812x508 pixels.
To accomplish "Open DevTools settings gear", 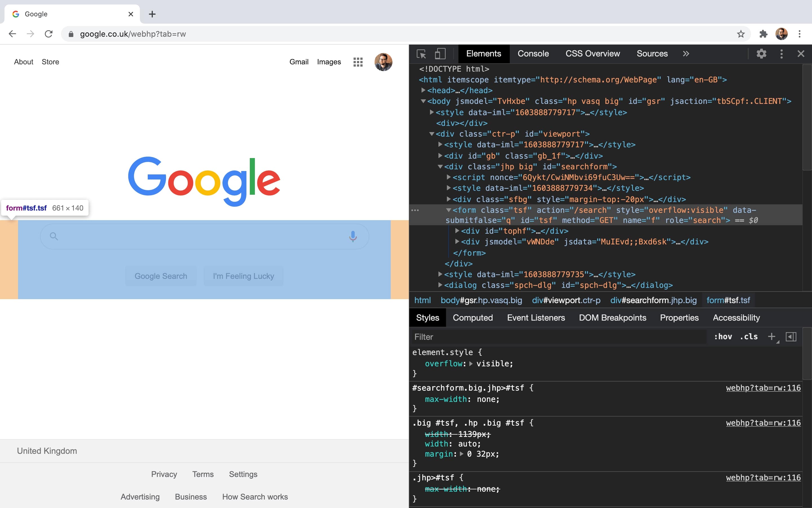I will click(x=761, y=54).
